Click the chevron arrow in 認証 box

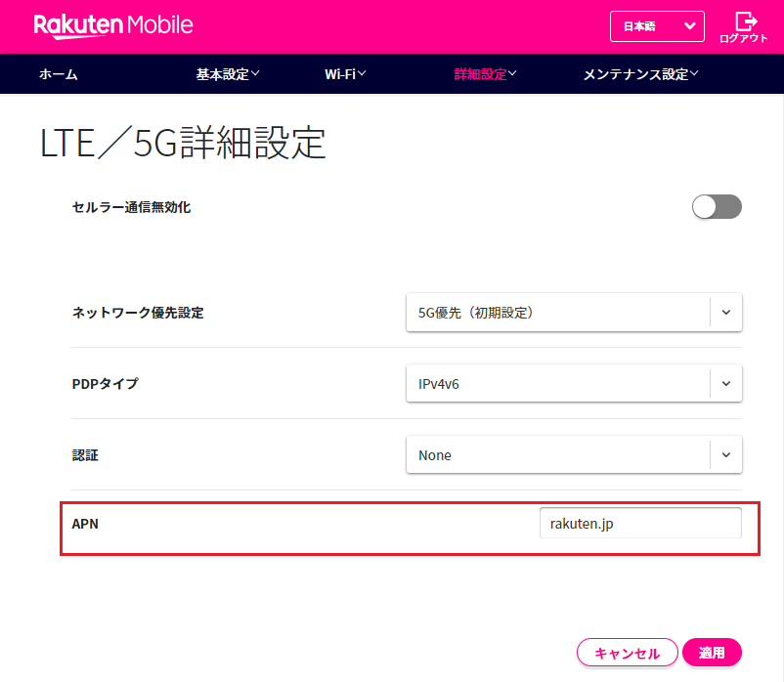coord(725,455)
